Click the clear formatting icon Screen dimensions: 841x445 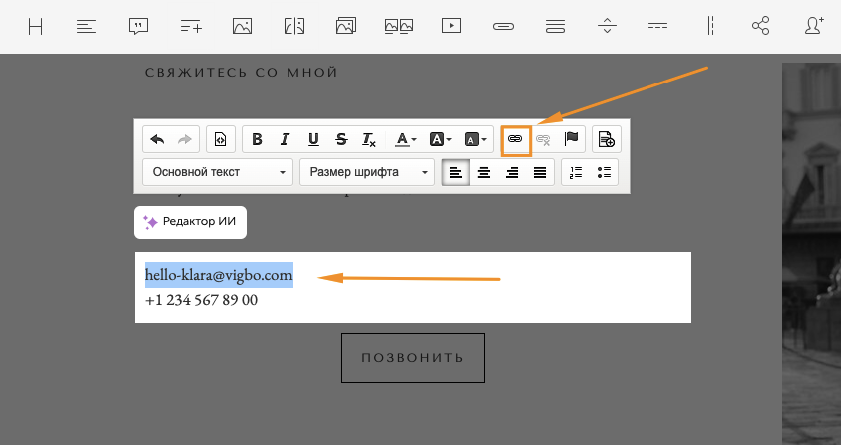point(369,139)
